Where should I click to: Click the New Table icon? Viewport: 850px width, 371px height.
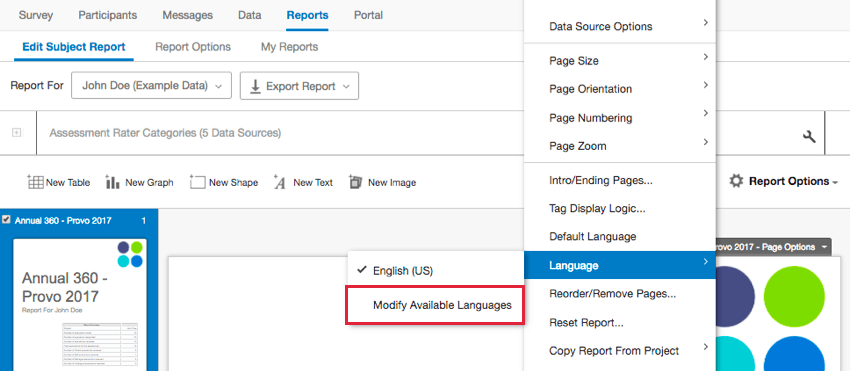pos(35,182)
